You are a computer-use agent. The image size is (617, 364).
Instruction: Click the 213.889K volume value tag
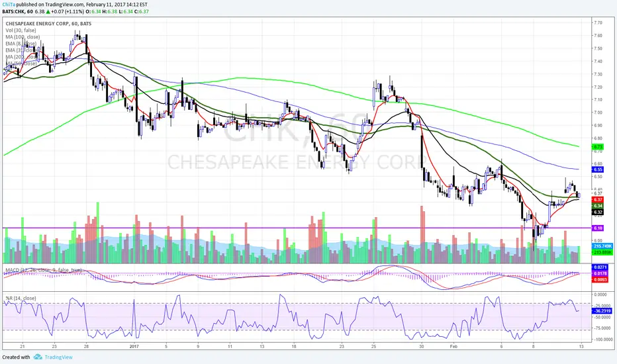coord(602,252)
